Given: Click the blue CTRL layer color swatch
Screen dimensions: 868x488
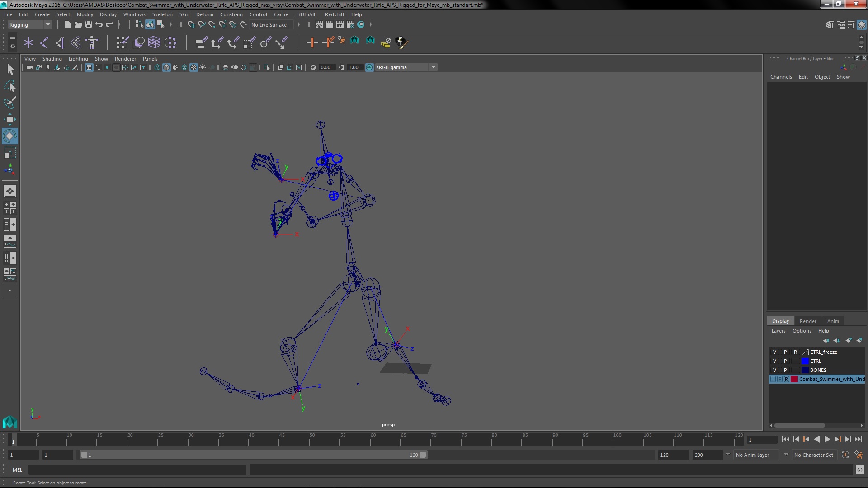Looking at the screenshot, I should click(x=805, y=361).
